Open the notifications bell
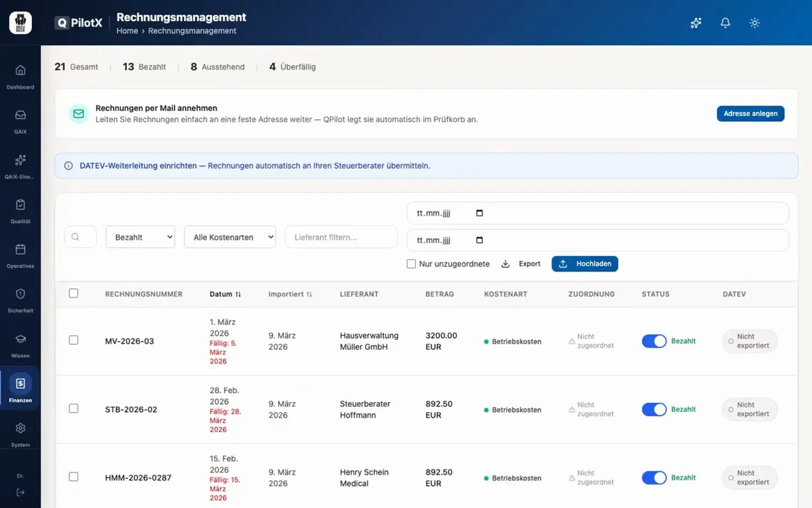The image size is (812, 508). [x=725, y=23]
